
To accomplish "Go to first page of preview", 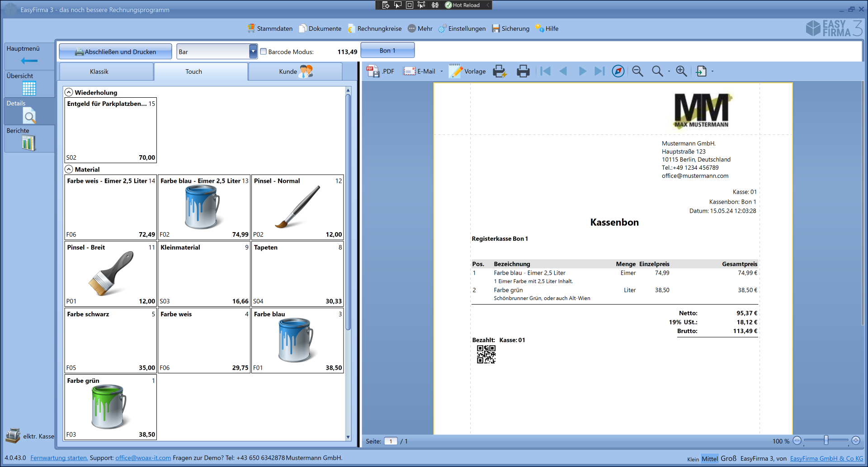I will pyautogui.click(x=546, y=71).
